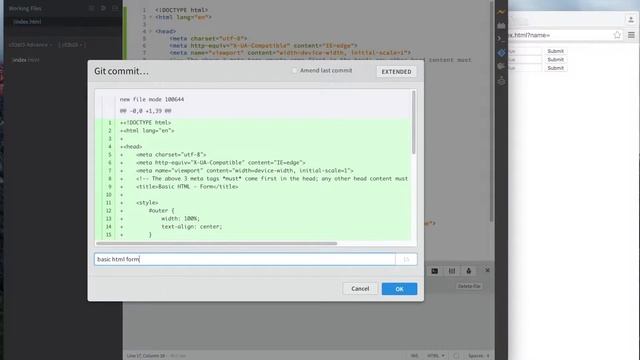This screenshot has height=360, width=640.
Task: Click the Working Files middle header icon
Action: [103, 8]
